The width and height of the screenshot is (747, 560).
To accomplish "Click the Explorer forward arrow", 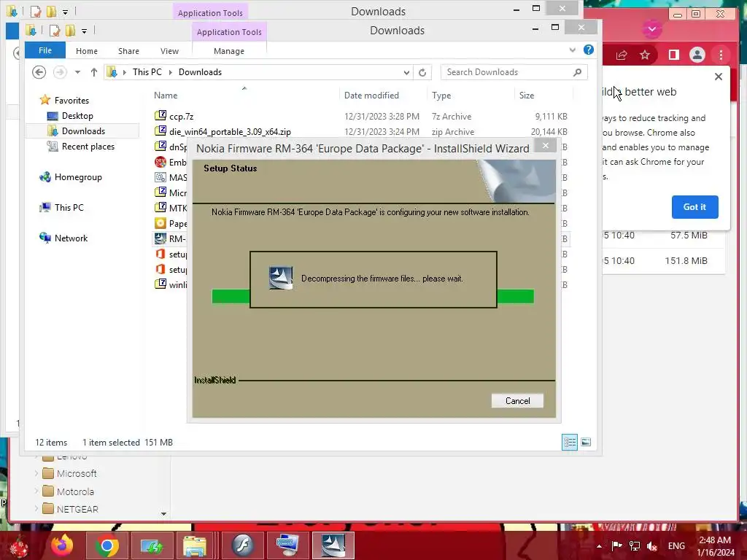I will coord(60,72).
